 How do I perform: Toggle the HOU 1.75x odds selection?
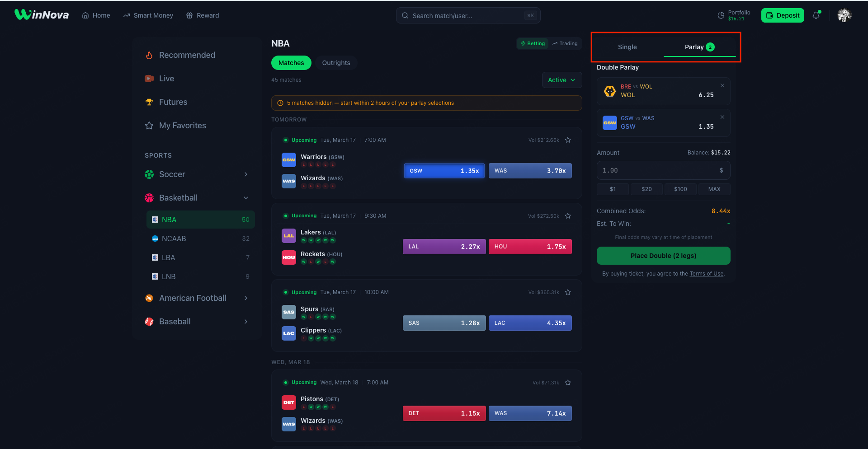click(x=530, y=247)
